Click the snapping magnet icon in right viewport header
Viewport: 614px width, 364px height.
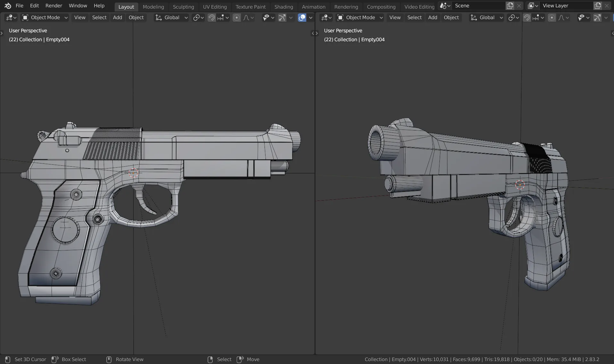(x=527, y=18)
